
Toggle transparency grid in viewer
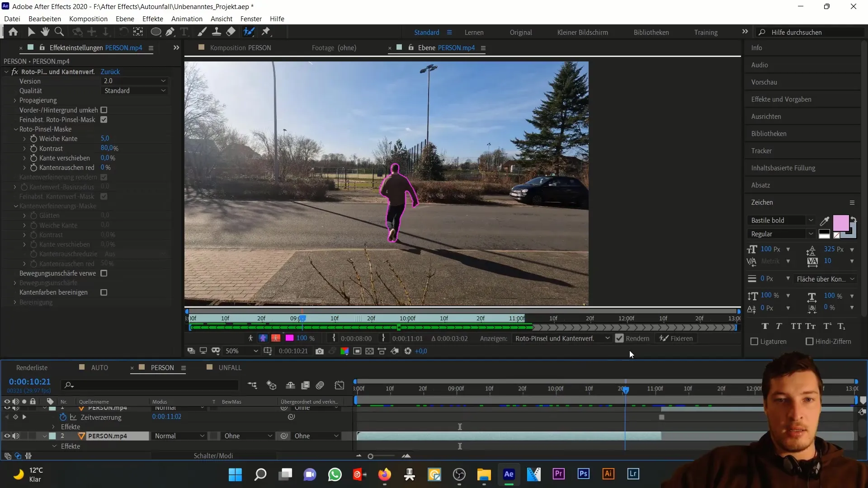coord(369,351)
